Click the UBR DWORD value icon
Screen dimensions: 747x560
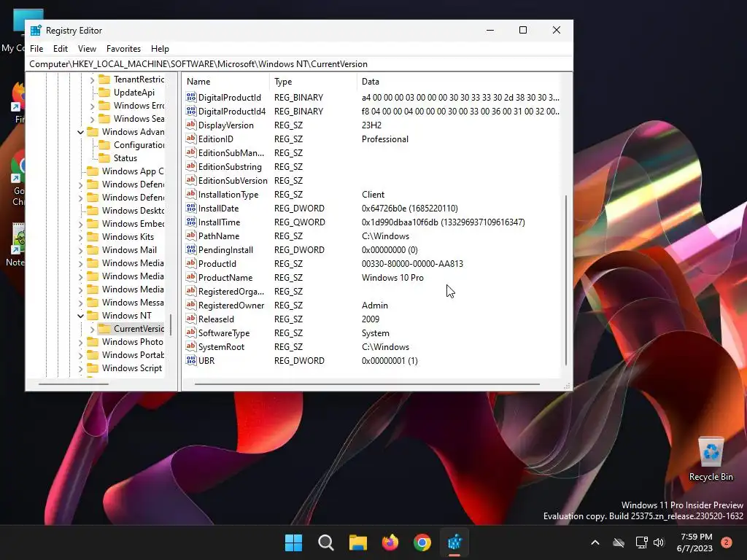(x=191, y=360)
